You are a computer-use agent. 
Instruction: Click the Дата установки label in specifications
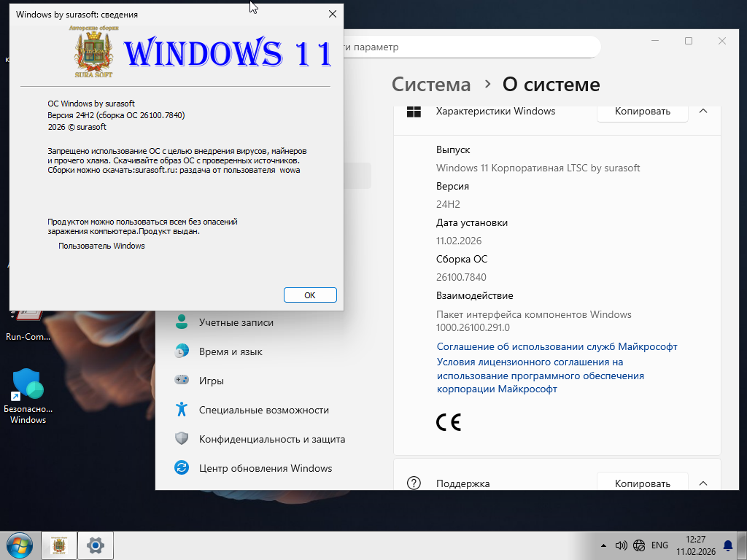(x=472, y=223)
